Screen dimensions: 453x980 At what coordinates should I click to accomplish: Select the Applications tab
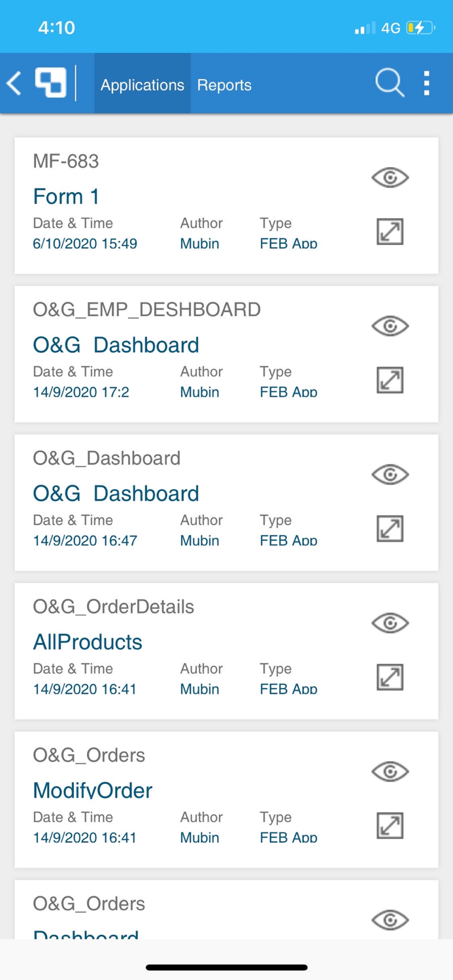click(142, 85)
